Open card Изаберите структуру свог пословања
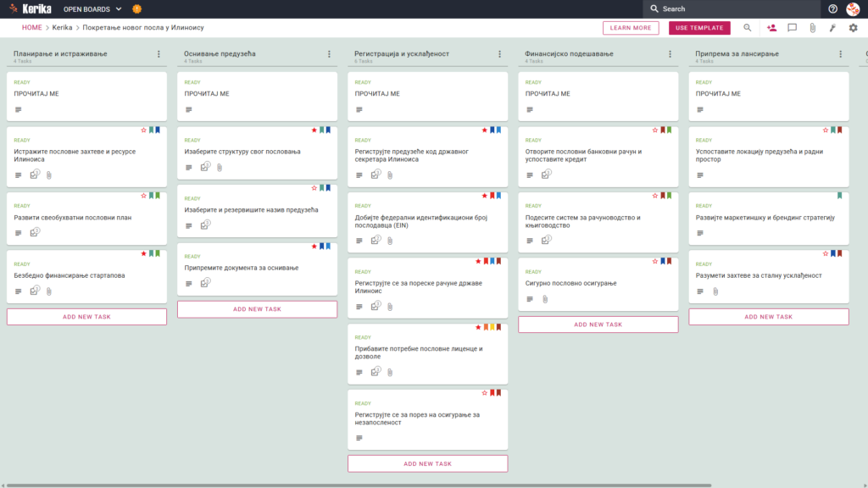The height and width of the screenshot is (488, 868). [258, 153]
